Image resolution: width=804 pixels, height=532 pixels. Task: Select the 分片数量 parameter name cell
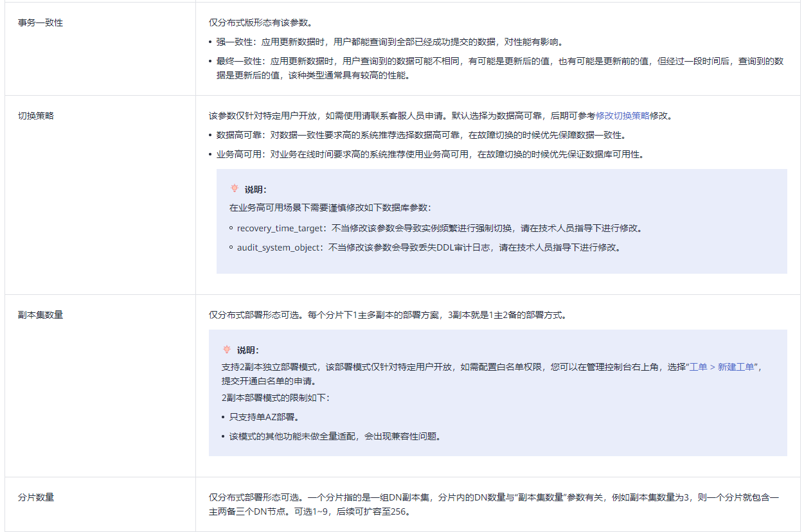(x=100, y=504)
